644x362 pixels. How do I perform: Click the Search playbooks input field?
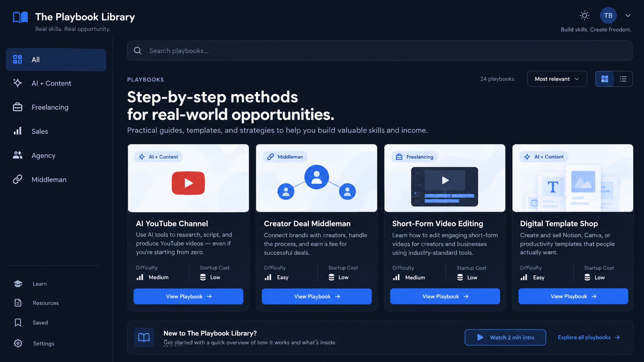tap(380, 51)
